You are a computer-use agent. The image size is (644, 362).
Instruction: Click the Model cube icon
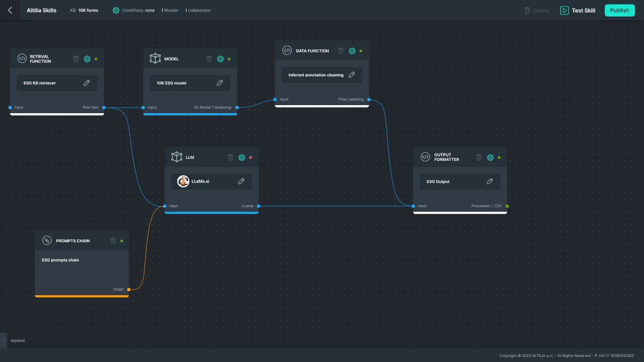click(x=155, y=58)
